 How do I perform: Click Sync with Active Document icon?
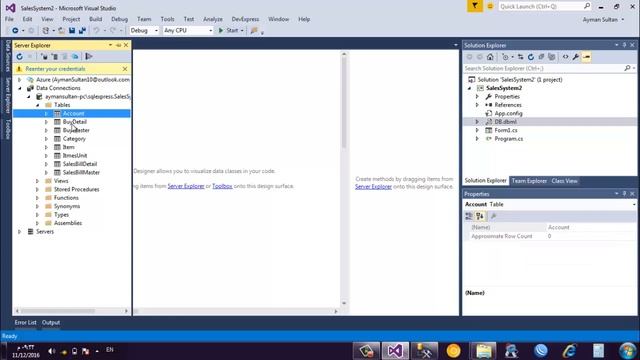click(x=520, y=57)
